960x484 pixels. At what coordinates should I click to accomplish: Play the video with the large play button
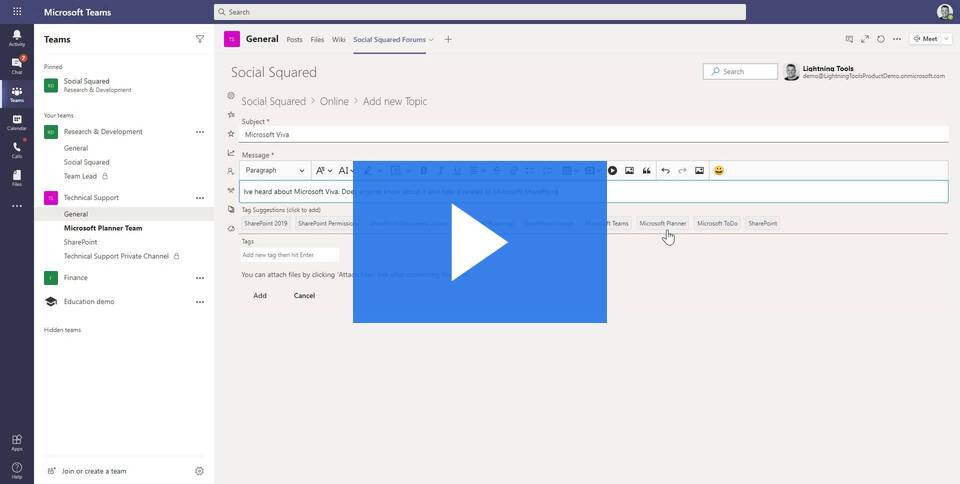[x=479, y=242]
